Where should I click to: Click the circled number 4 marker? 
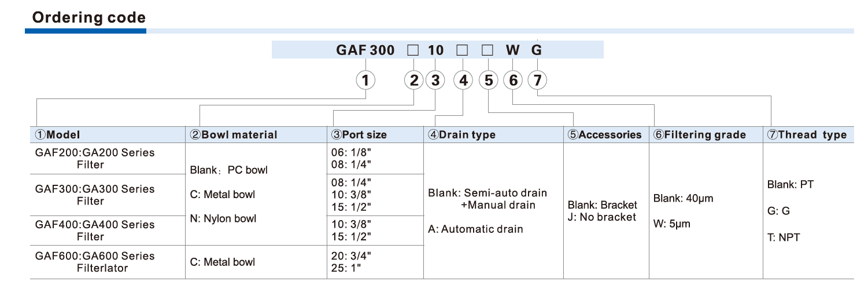463,81
